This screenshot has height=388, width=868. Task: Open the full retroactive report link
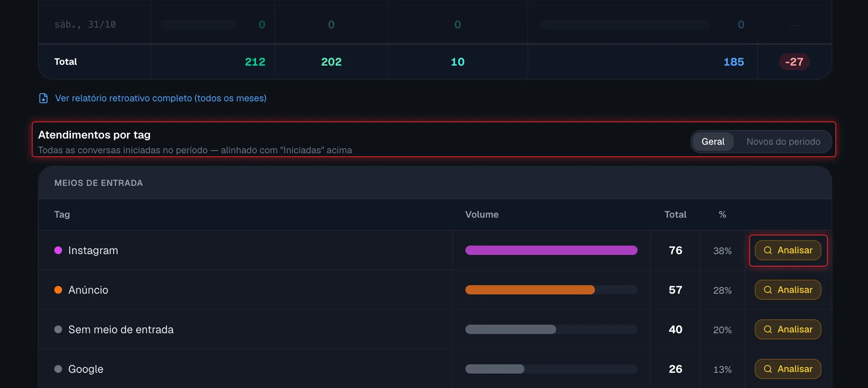point(161,99)
